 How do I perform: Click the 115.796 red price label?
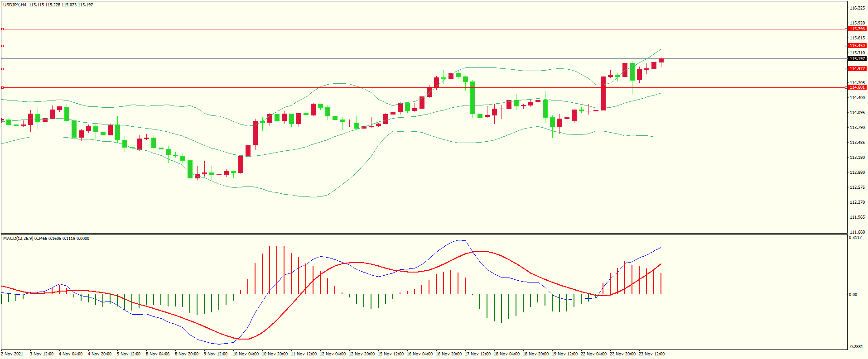[x=857, y=29]
